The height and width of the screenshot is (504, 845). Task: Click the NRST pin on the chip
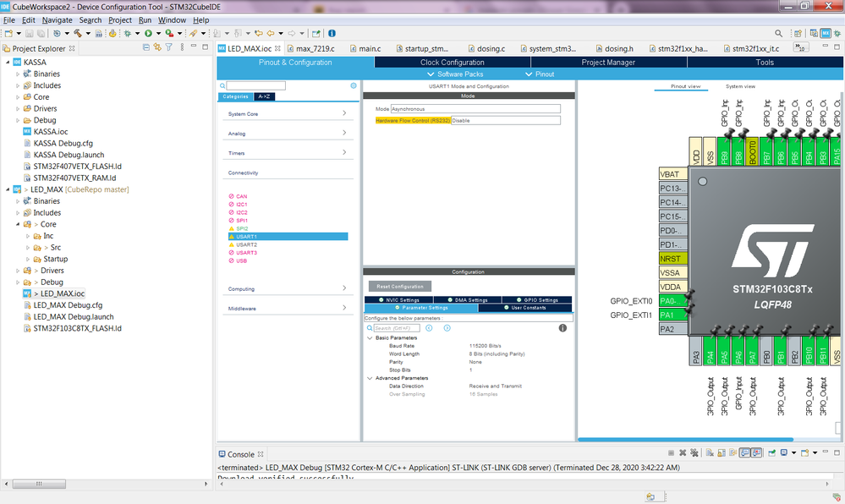click(x=673, y=259)
